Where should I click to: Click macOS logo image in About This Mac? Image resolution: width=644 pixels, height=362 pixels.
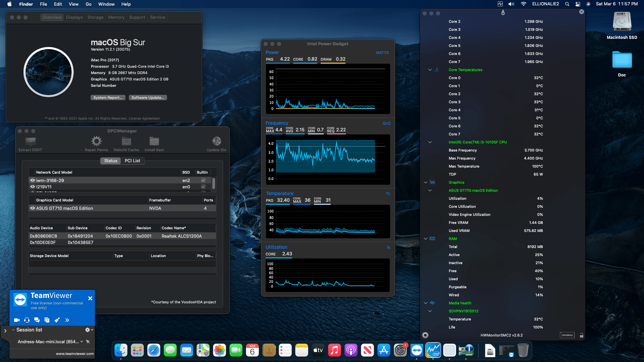(x=49, y=72)
